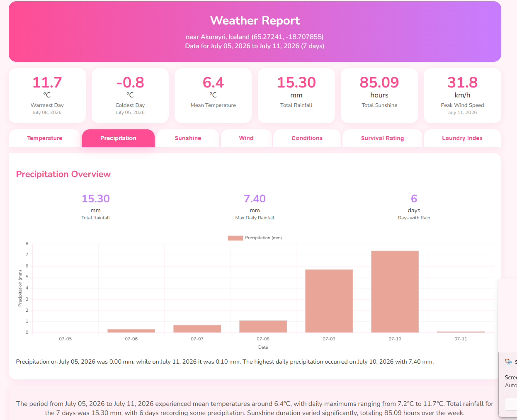The width and height of the screenshot is (517, 420).
Task: Open the Wind tab
Action: click(x=246, y=138)
